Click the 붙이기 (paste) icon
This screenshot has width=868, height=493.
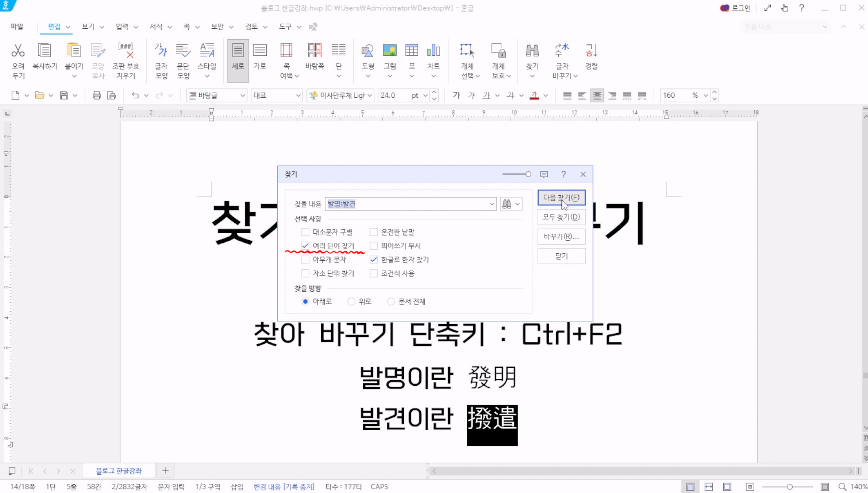(74, 50)
